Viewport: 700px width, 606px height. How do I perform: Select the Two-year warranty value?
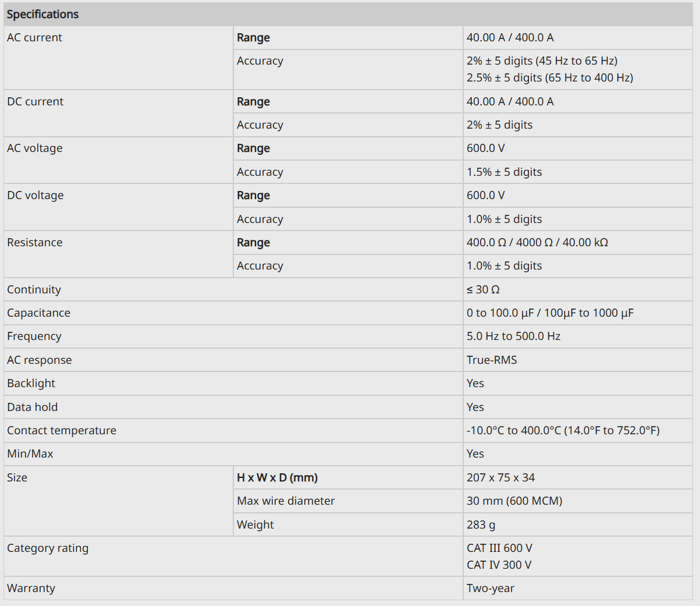(x=490, y=589)
